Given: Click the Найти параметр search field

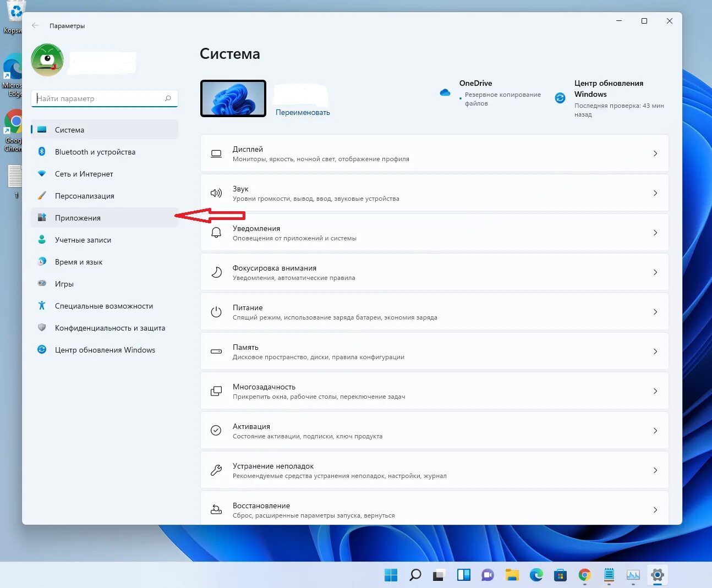Looking at the screenshot, I should 105,98.
